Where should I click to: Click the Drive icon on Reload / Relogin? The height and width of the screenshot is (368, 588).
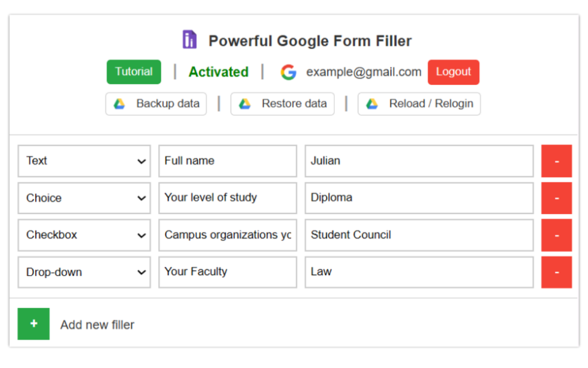(x=372, y=104)
